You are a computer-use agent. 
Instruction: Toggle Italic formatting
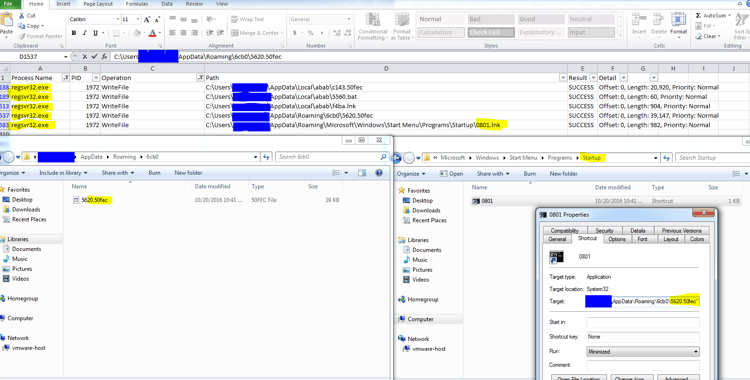85,33
